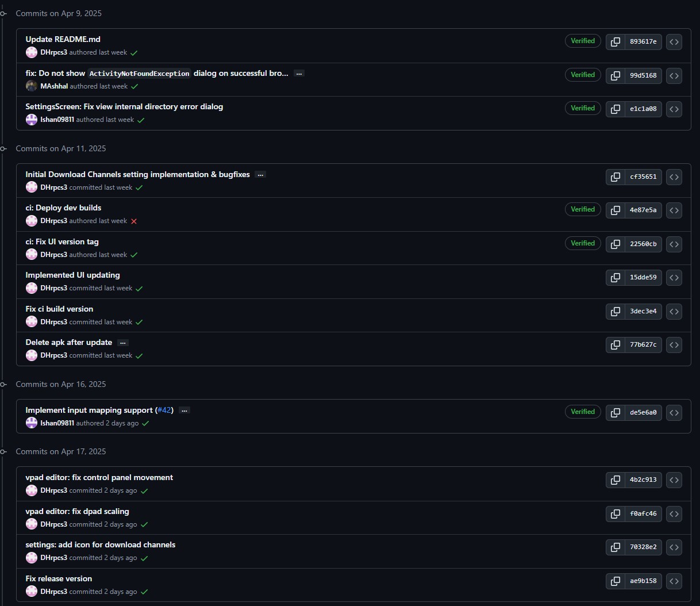This screenshot has width=700, height=606.
Task: Copy SHA of commit cf35651
Action: pos(616,177)
